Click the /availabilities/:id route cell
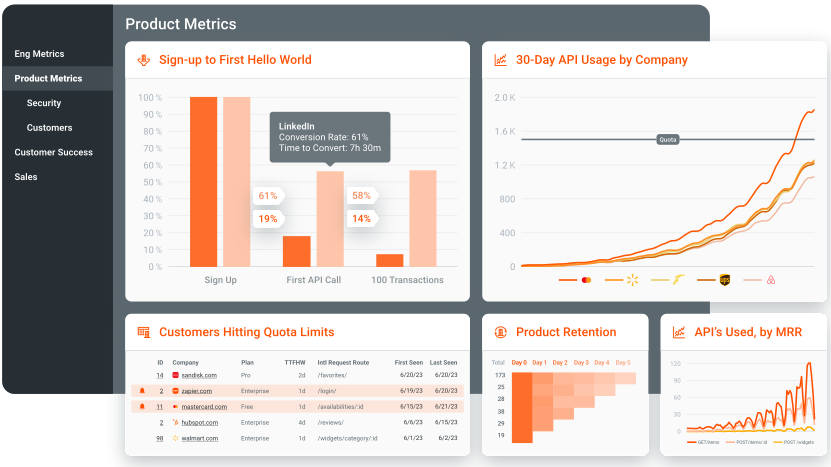This screenshot has width=831, height=467. [x=340, y=407]
